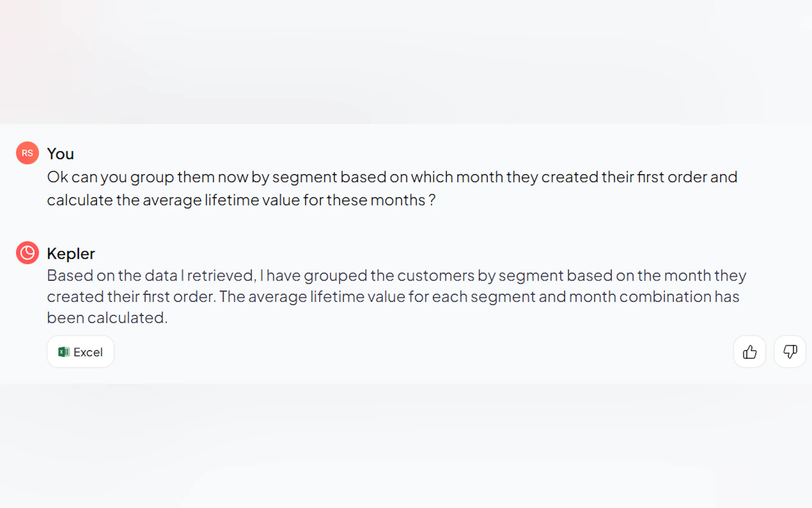Click the "Kepler" sender name
The height and width of the screenshot is (508, 812).
[x=71, y=253]
